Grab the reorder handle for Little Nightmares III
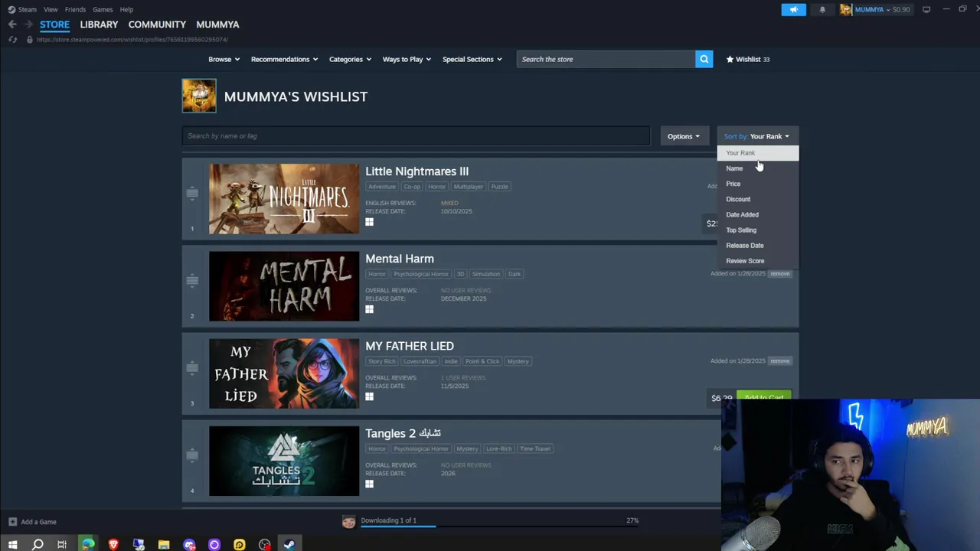980x551 pixels. 192,193
